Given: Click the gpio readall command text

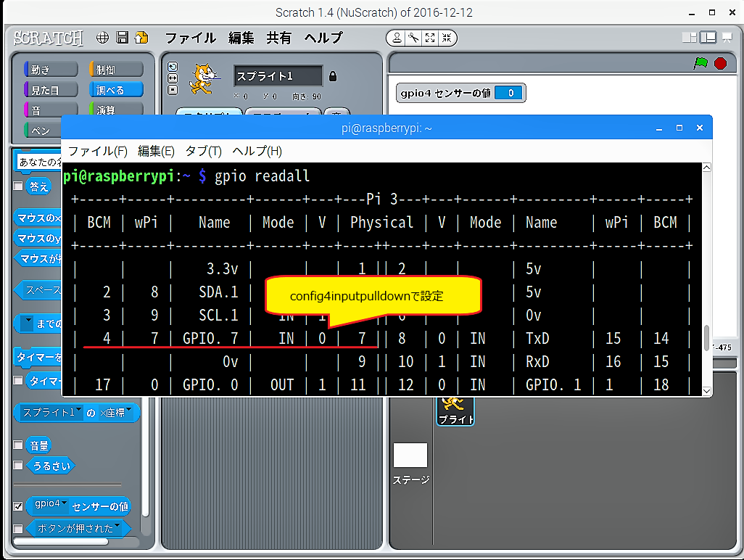Looking at the screenshot, I should tap(262, 176).
